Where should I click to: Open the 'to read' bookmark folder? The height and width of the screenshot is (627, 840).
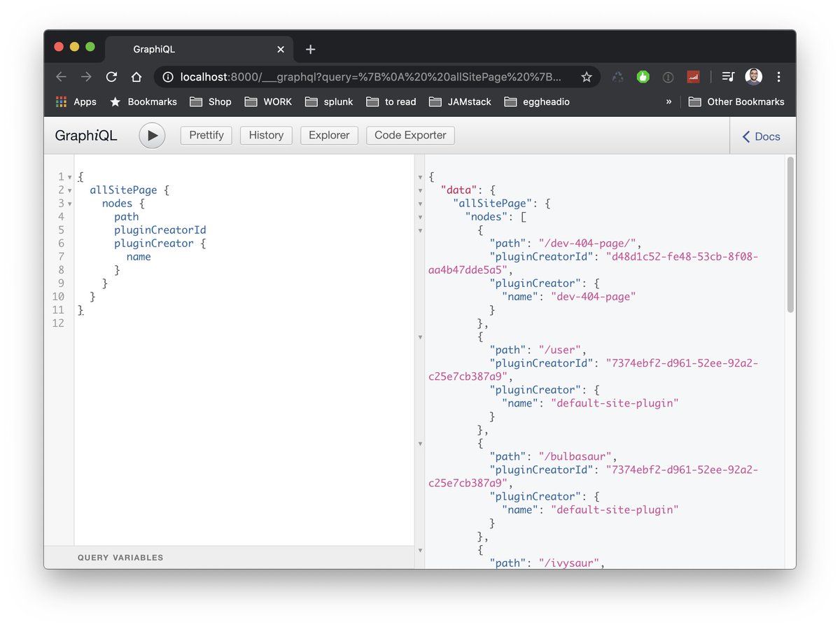pyautogui.click(x=391, y=101)
